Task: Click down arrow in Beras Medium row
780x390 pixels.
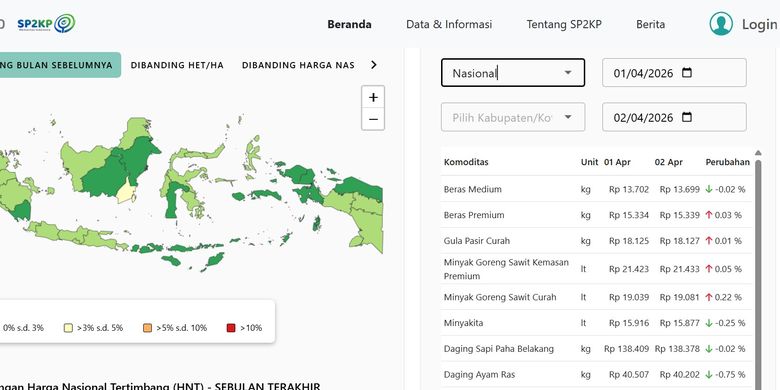Action: pyautogui.click(x=709, y=189)
